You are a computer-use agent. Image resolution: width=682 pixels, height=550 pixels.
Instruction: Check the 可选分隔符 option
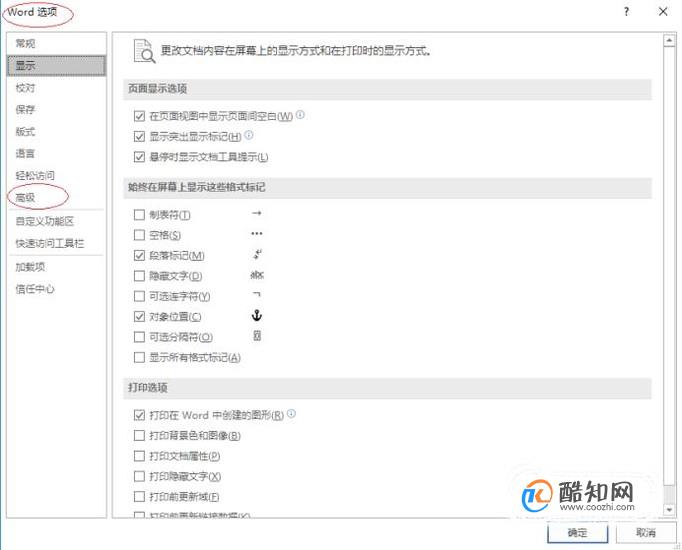click(x=139, y=337)
